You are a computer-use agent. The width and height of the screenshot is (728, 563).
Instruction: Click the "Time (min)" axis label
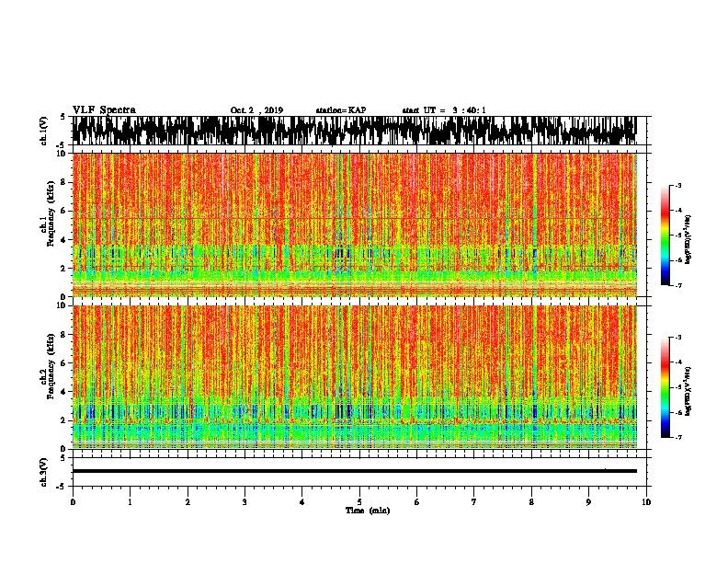[368, 511]
